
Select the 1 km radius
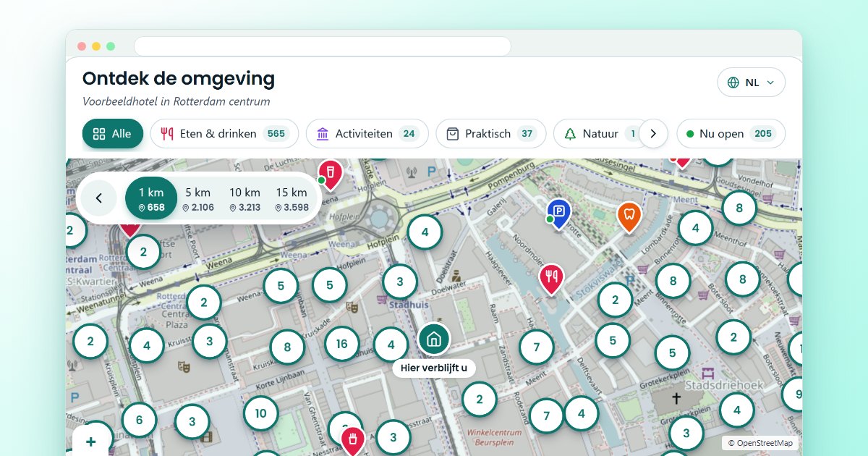click(151, 198)
